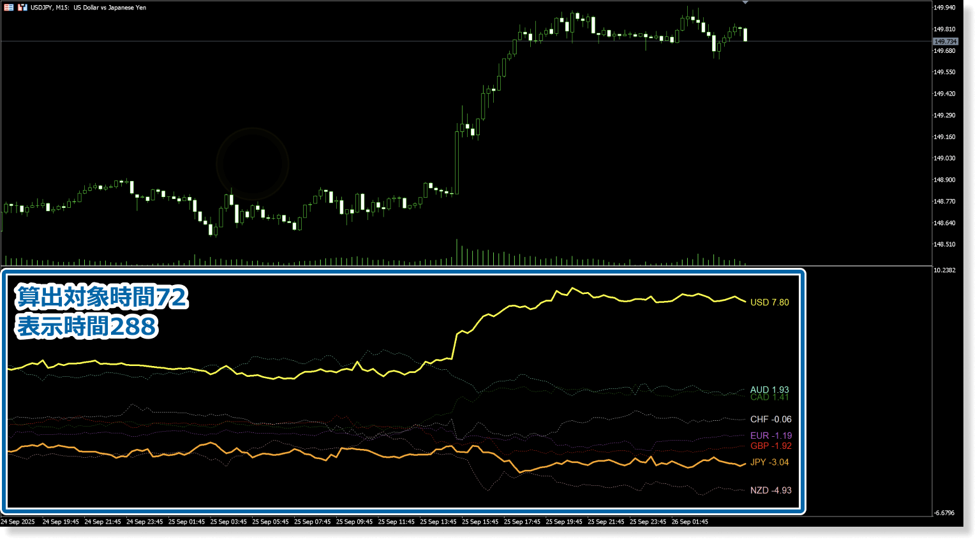Click the 表示時間288 annotation text
This screenshot has width=980, height=542.
pos(87,326)
